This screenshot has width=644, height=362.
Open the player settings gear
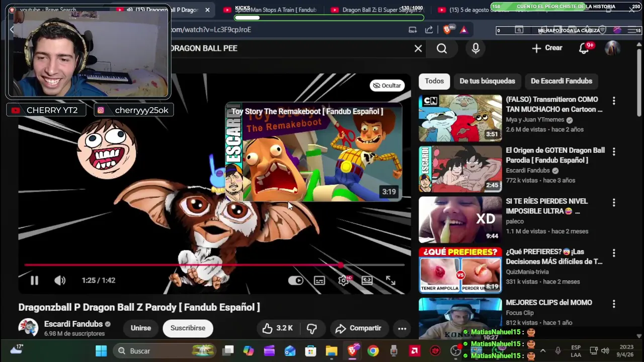point(344,281)
